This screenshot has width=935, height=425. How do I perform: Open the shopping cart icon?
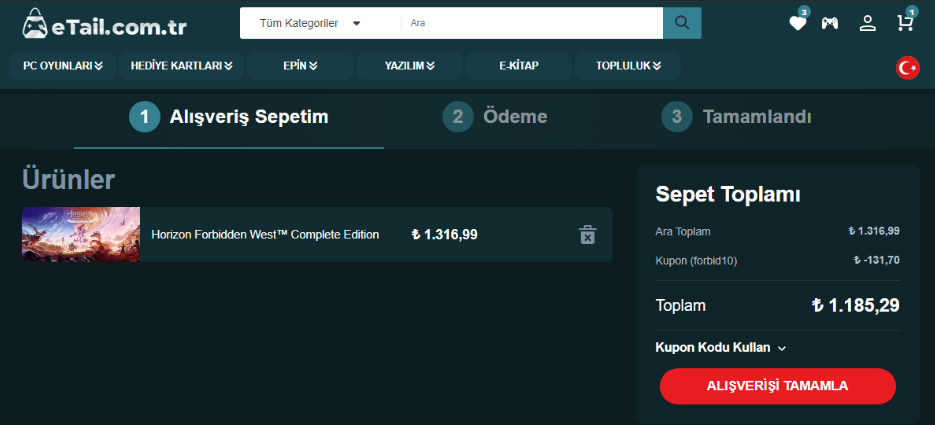click(904, 23)
